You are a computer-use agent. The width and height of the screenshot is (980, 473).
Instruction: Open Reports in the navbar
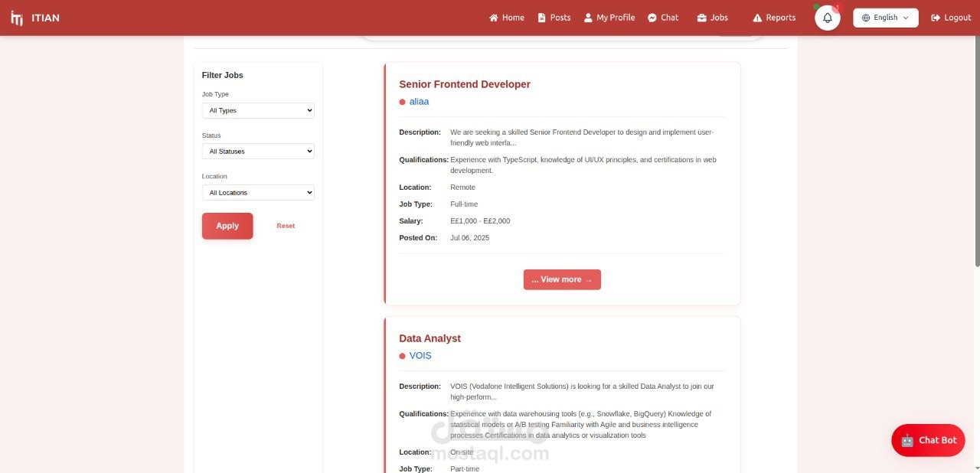(774, 18)
